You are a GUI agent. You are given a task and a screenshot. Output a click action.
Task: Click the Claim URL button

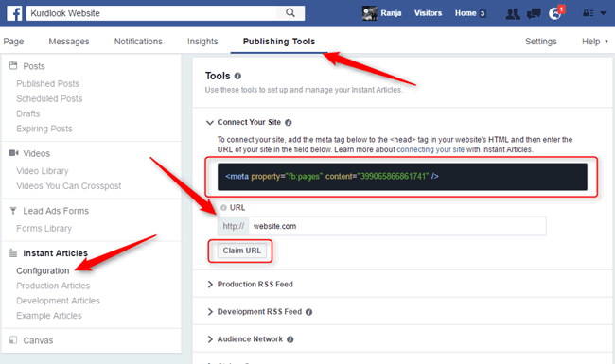click(242, 251)
